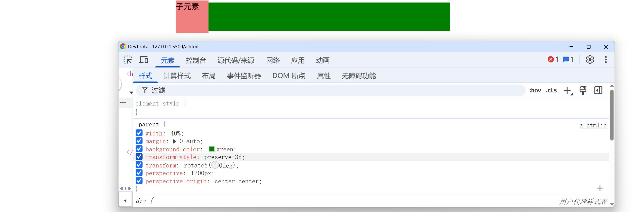The width and height of the screenshot is (644, 212).
Task: Open the 动画 (Animations) tab
Action: 323,60
